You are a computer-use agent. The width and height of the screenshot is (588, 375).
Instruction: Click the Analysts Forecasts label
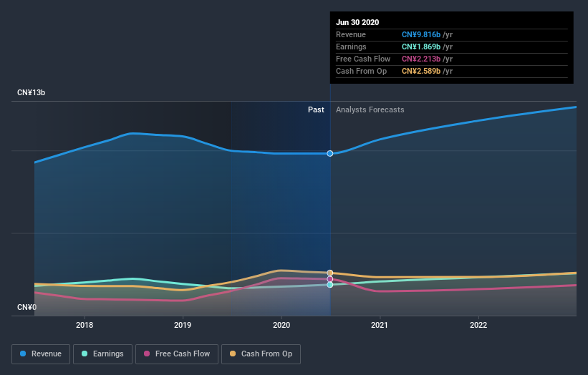pos(370,109)
